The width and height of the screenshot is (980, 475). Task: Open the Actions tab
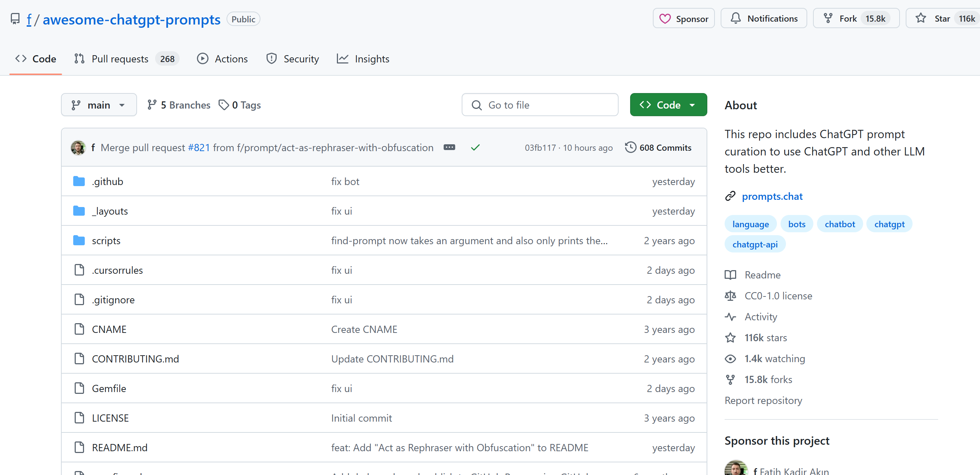coord(223,59)
